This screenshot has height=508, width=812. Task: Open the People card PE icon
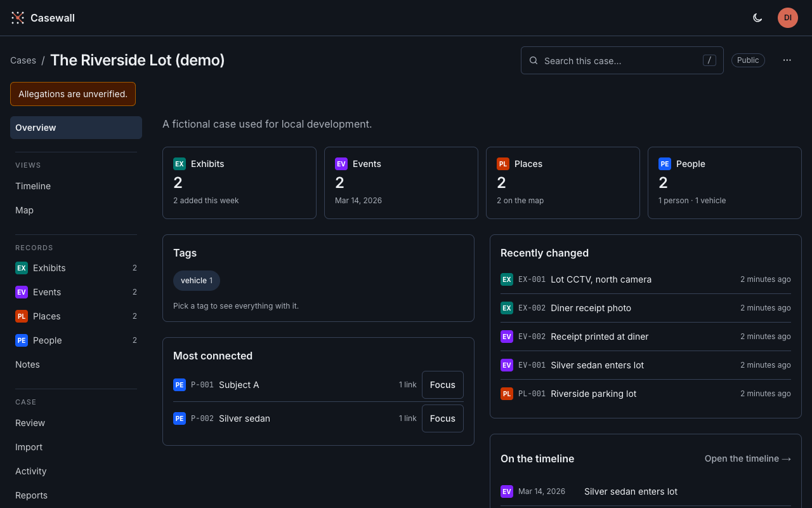(665, 164)
